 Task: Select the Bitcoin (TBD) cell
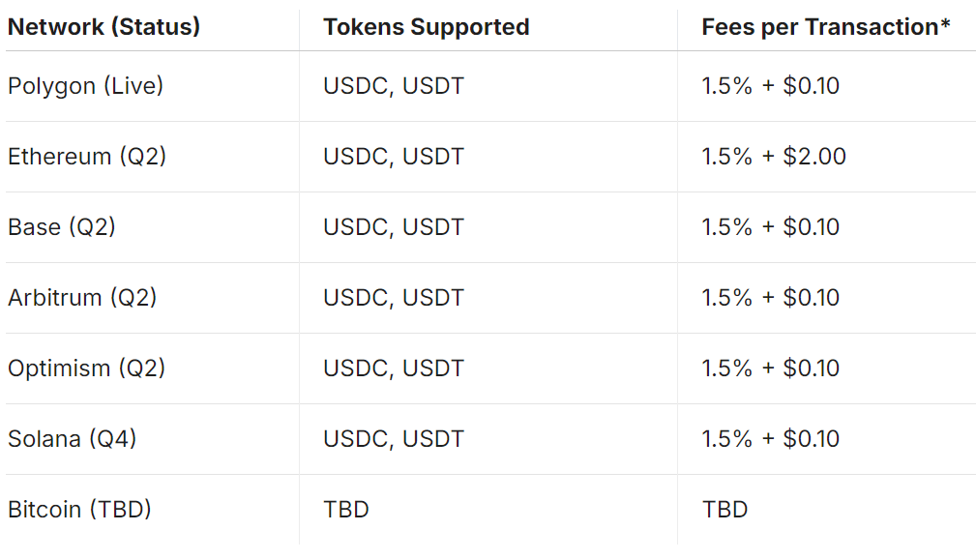point(79,510)
